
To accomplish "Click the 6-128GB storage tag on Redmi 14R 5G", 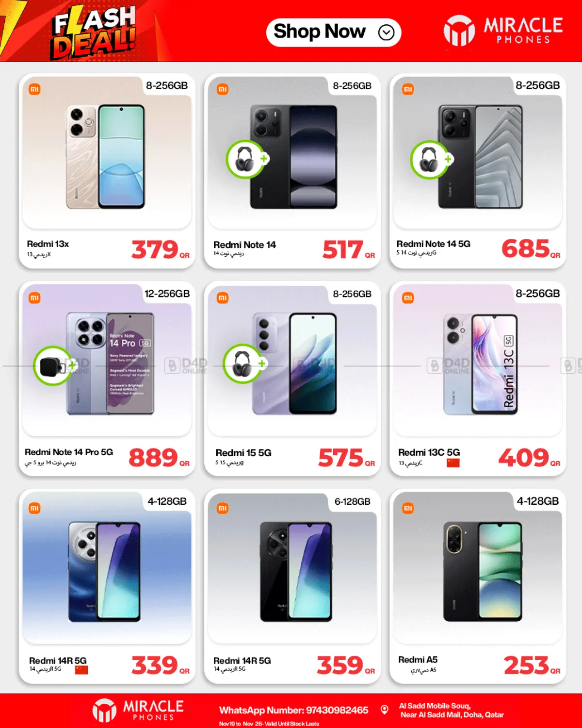I will click(353, 501).
